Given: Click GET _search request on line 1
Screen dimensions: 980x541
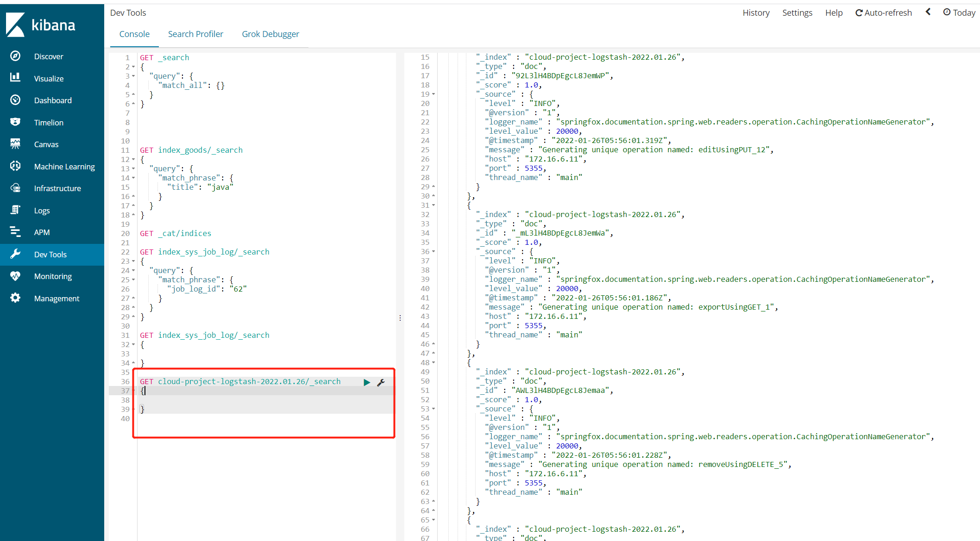Looking at the screenshot, I should tap(164, 57).
